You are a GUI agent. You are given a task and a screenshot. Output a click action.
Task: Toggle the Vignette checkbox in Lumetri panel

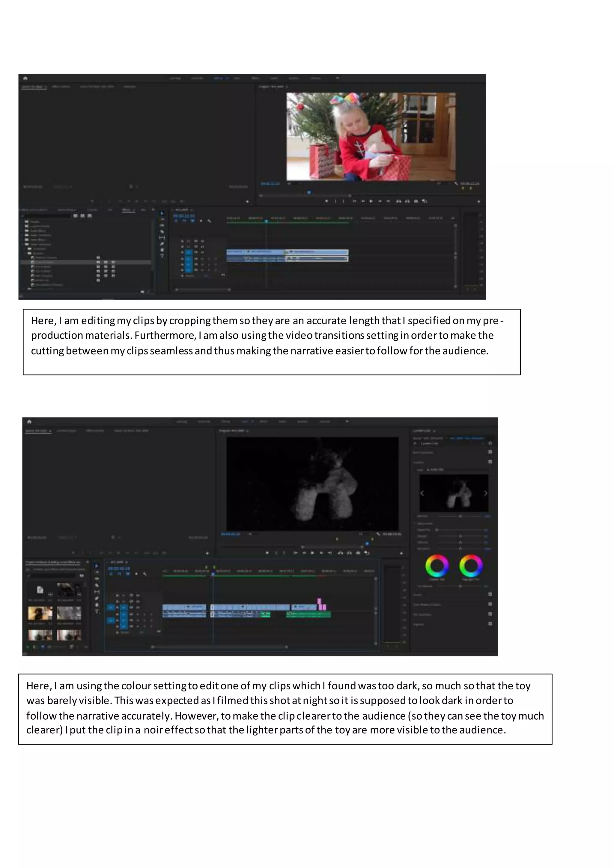click(490, 624)
